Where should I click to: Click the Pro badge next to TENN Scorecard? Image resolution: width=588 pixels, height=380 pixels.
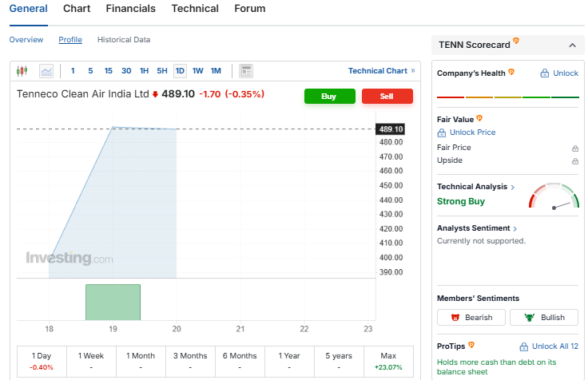(x=516, y=41)
